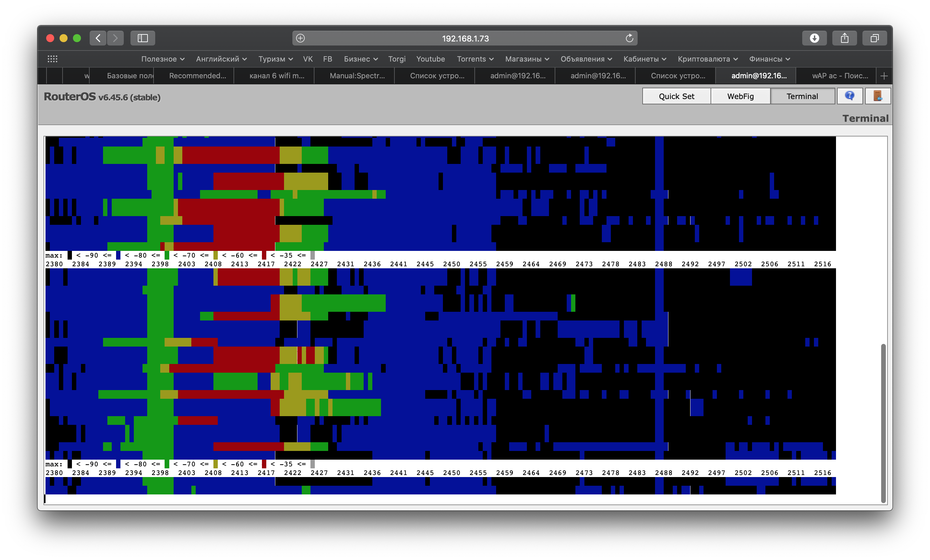Switch to the канал 6 wifi m... tab
The height and width of the screenshot is (560, 930).
(x=274, y=76)
